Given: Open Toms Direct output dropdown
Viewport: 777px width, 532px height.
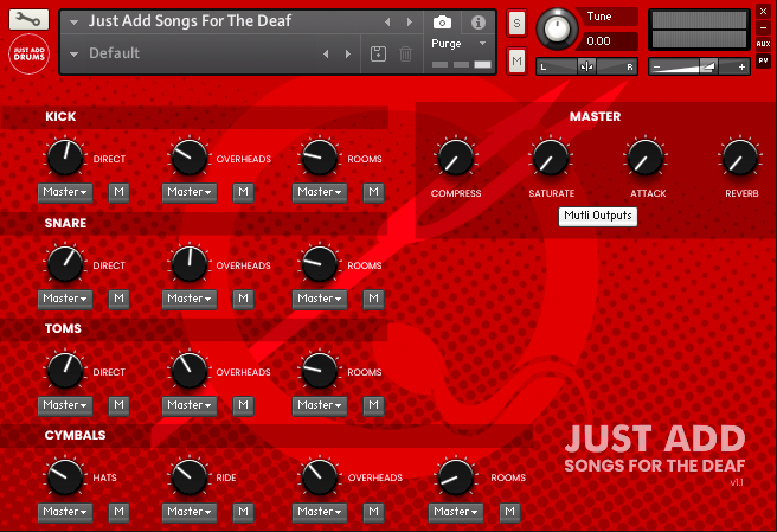Looking at the screenshot, I should pyautogui.click(x=65, y=405).
